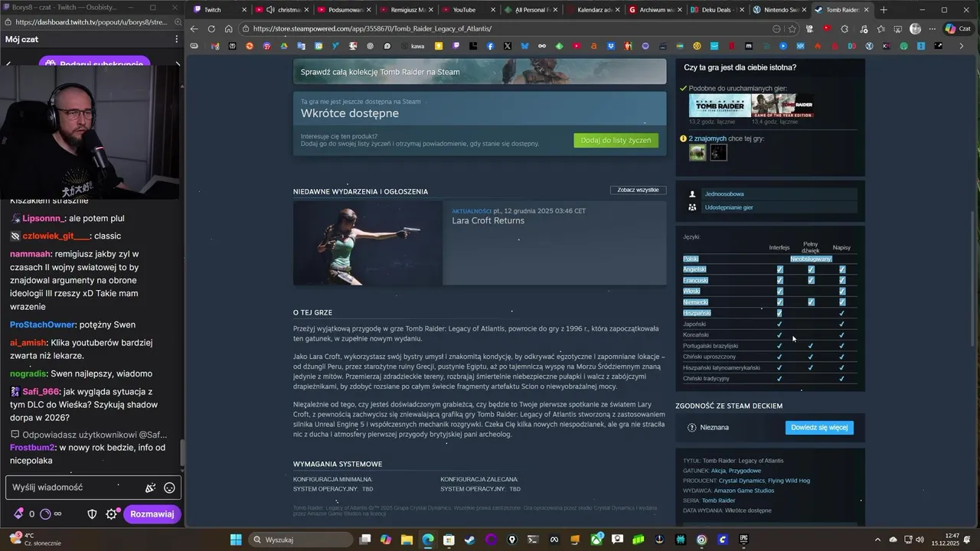Click the Windows taskbar search box

pyautogui.click(x=301, y=540)
